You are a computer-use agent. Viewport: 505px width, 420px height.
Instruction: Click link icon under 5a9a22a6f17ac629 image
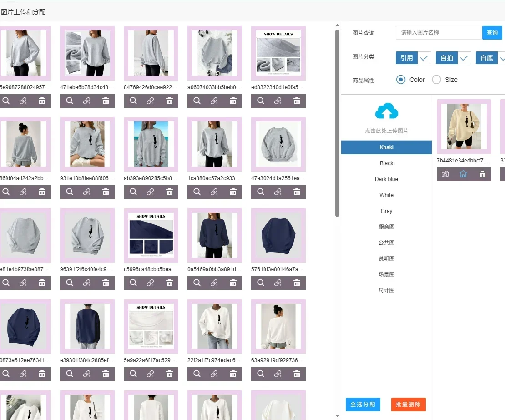(x=151, y=374)
